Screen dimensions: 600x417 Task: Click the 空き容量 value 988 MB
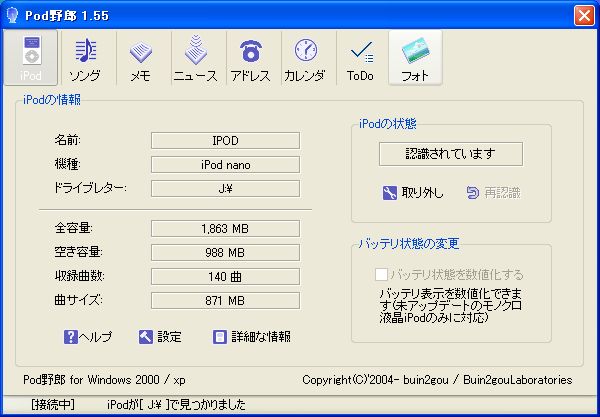click(225, 252)
